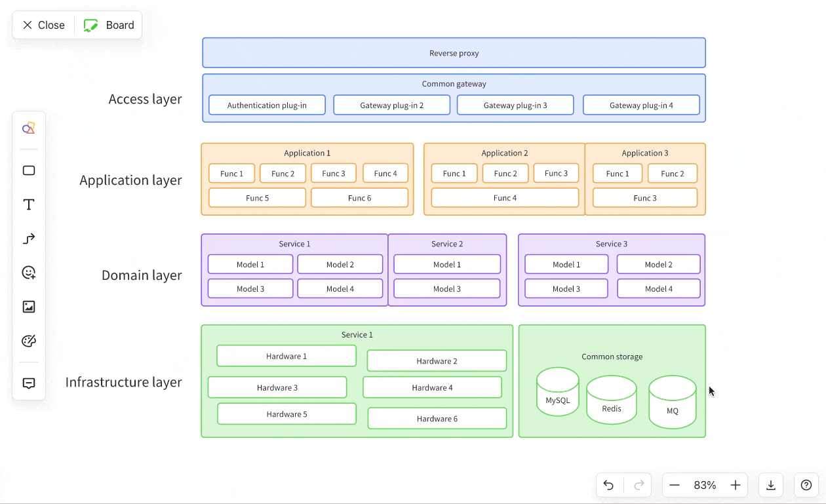Open the 83% zoom level menu
This screenshot has width=826, height=504.
pyautogui.click(x=705, y=485)
